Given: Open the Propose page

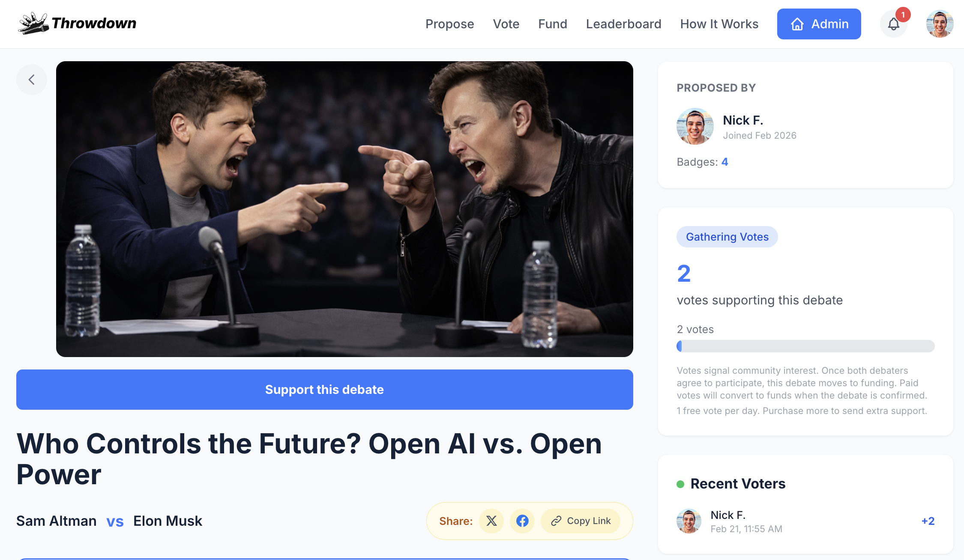Looking at the screenshot, I should click(449, 24).
